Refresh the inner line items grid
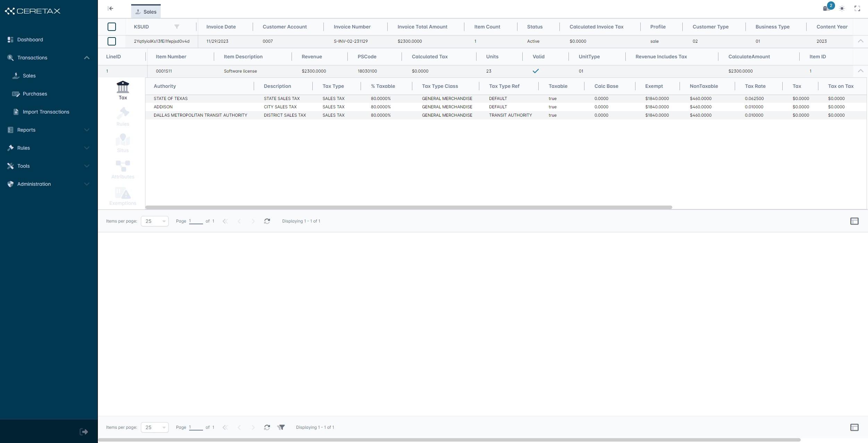Viewport: 868px width, 443px height. click(x=267, y=221)
